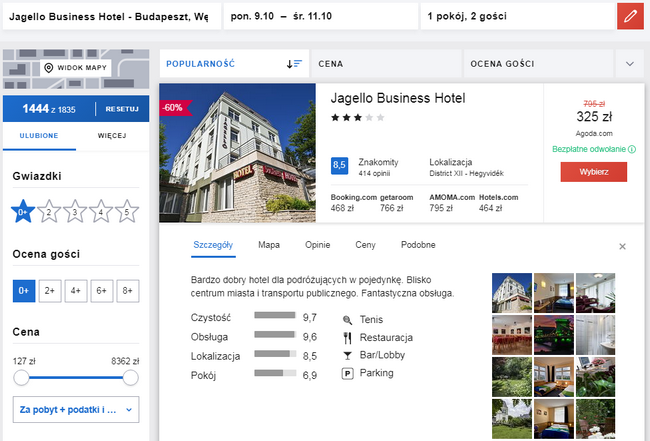This screenshot has width=650, height=441.
Task: Click the red Wybierz button
Action: (x=593, y=172)
